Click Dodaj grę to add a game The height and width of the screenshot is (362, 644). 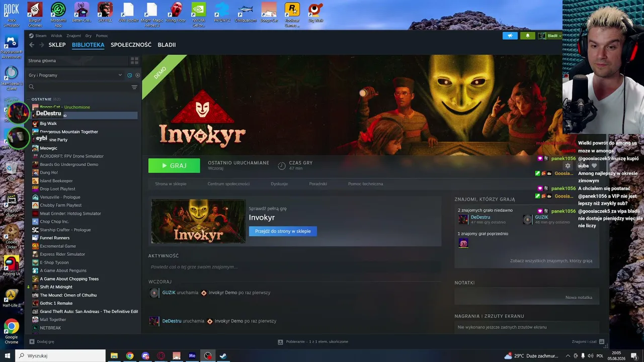point(42,342)
